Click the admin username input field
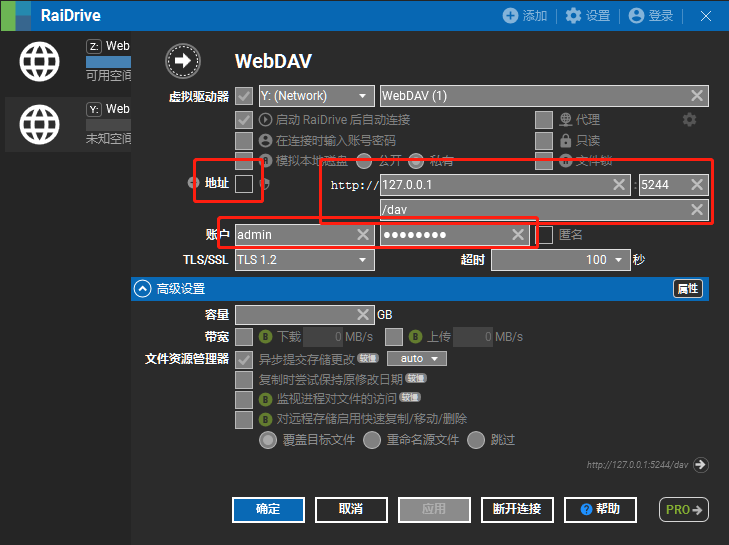Screen dimensions: 729x545 pyautogui.click(x=305, y=234)
